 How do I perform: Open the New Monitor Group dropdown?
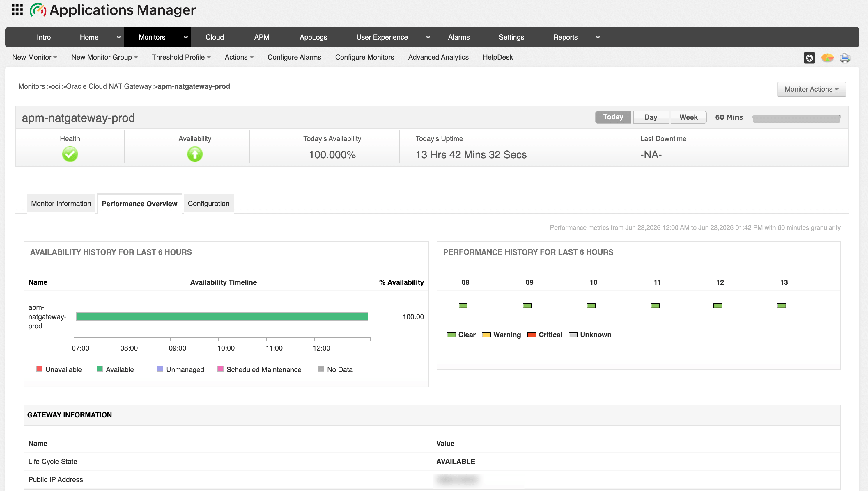tap(104, 57)
